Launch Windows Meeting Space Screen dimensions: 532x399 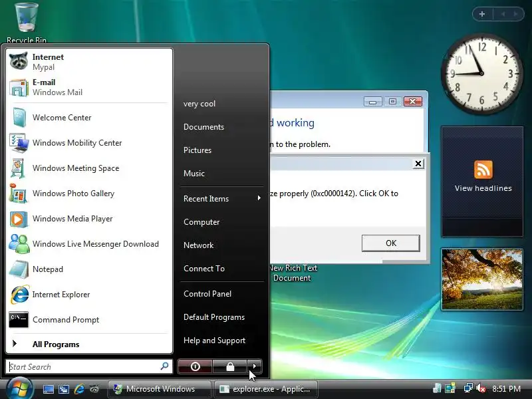point(89,168)
